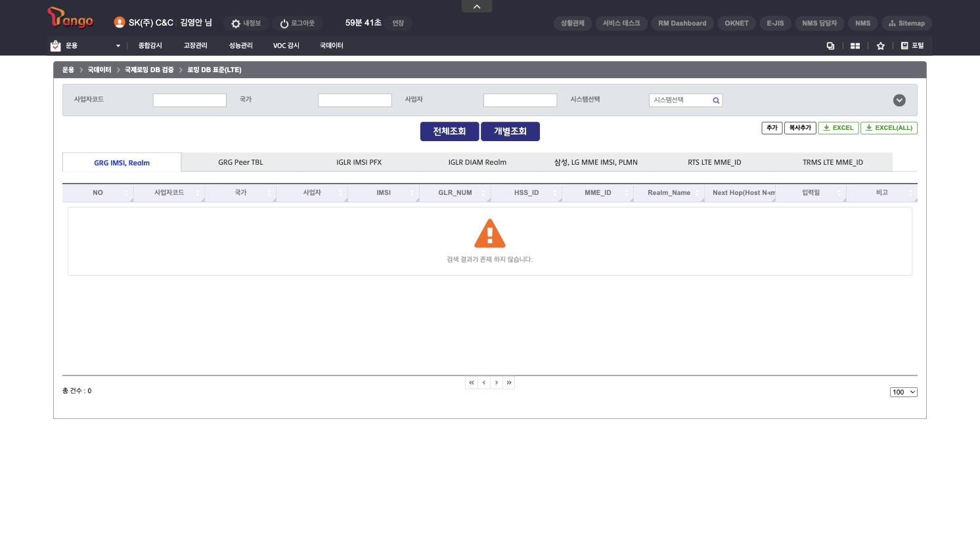Expand the search panel with the round chevron

point(899,100)
